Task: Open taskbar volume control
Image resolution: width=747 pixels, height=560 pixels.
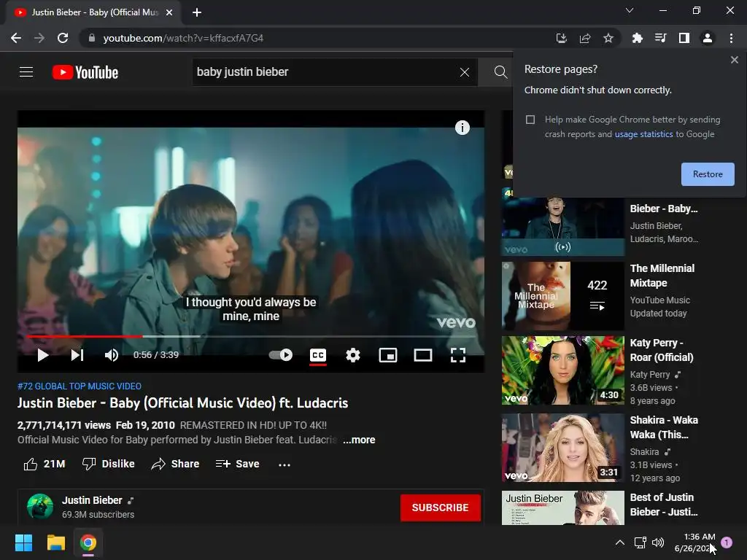Action: [658, 542]
